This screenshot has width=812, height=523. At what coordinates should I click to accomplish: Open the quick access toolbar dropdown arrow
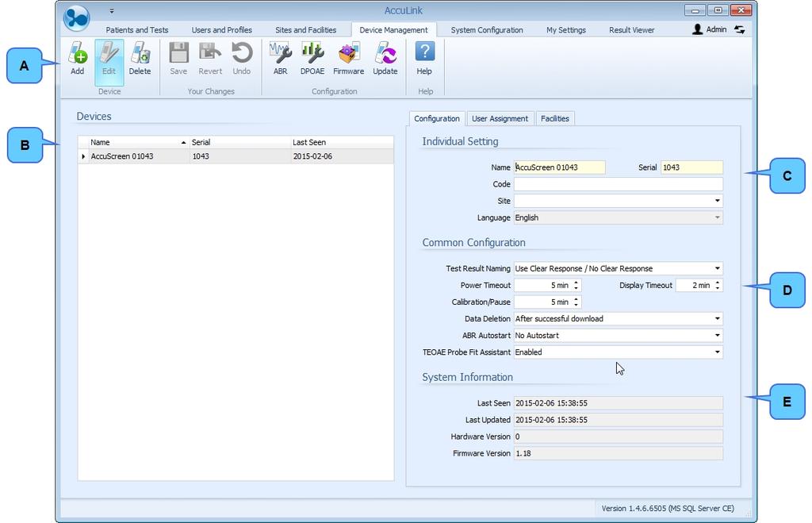click(112, 11)
